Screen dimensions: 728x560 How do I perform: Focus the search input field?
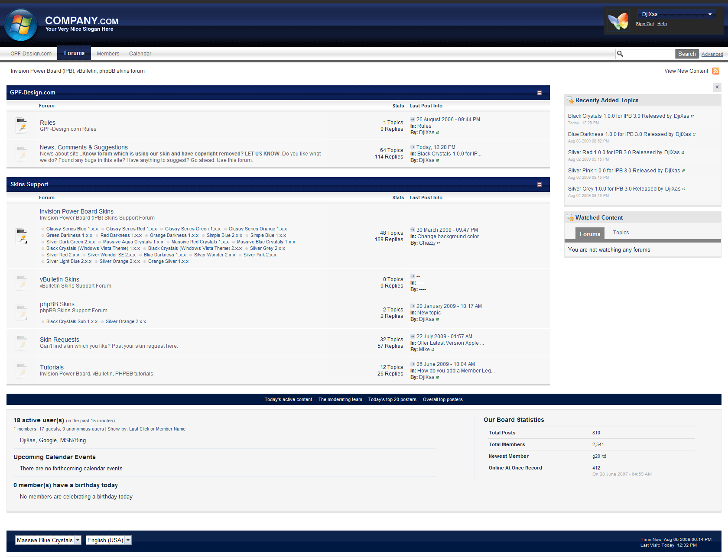(x=649, y=54)
